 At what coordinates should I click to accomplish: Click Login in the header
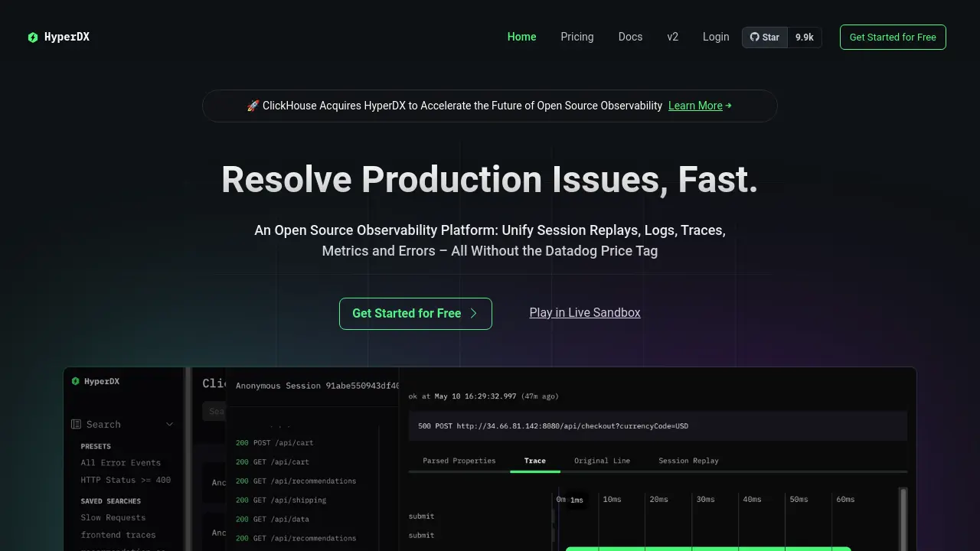pyautogui.click(x=716, y=37)
